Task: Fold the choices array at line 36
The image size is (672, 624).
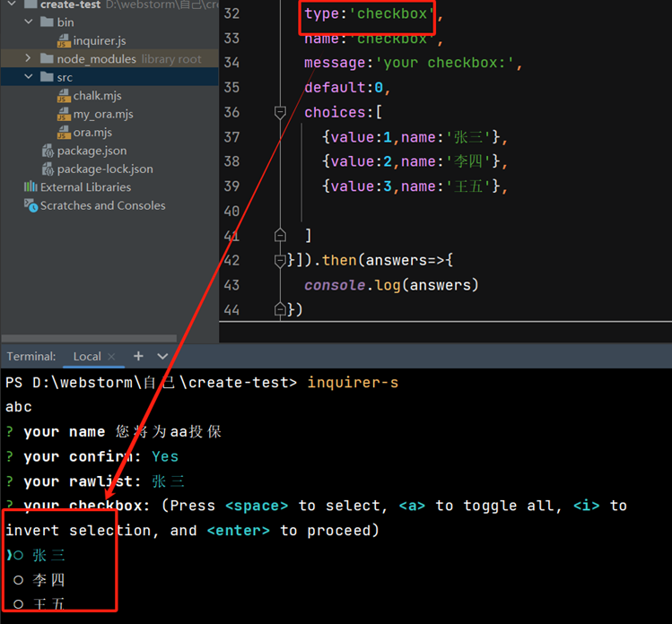Action: 280,112
